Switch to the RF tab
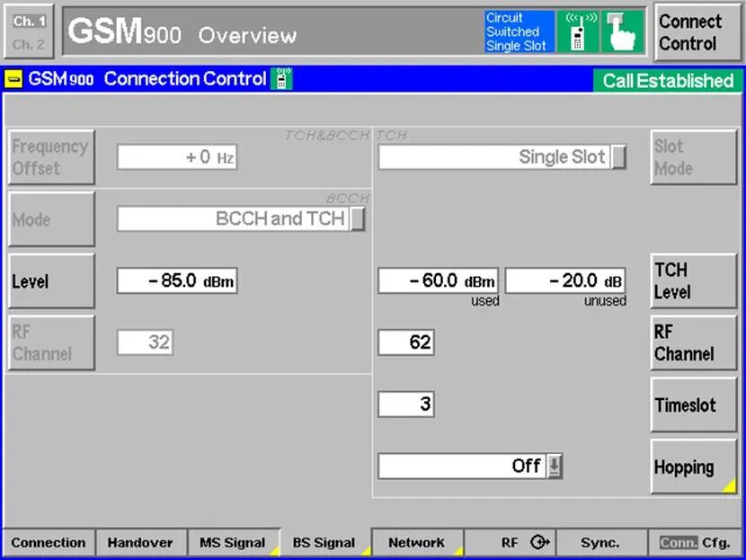Screen dimensions: 746x560 pyautogui.click(x=510, y=542)
